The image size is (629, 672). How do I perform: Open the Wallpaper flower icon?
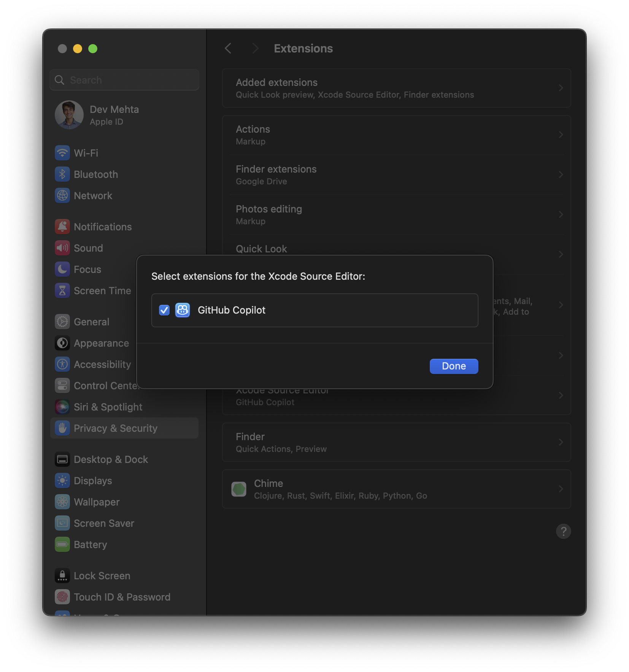62,502
